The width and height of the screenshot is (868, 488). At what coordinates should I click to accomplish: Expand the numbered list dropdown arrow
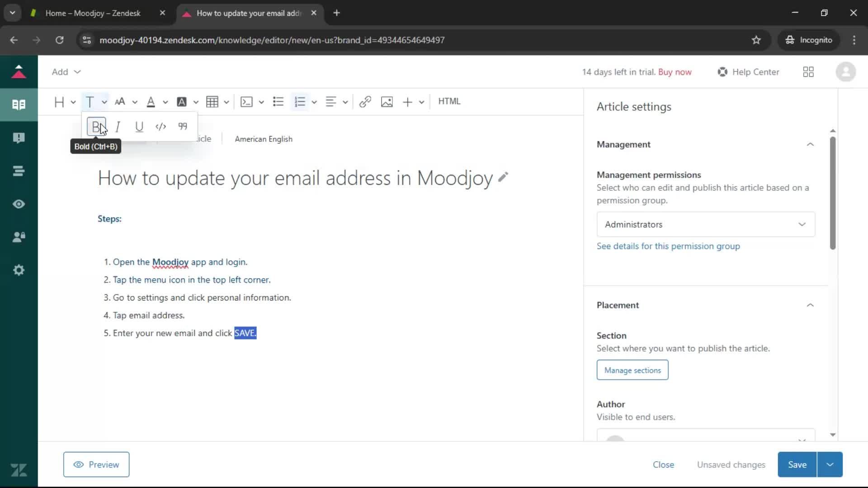pyautogui.click(x=314, y=103)
